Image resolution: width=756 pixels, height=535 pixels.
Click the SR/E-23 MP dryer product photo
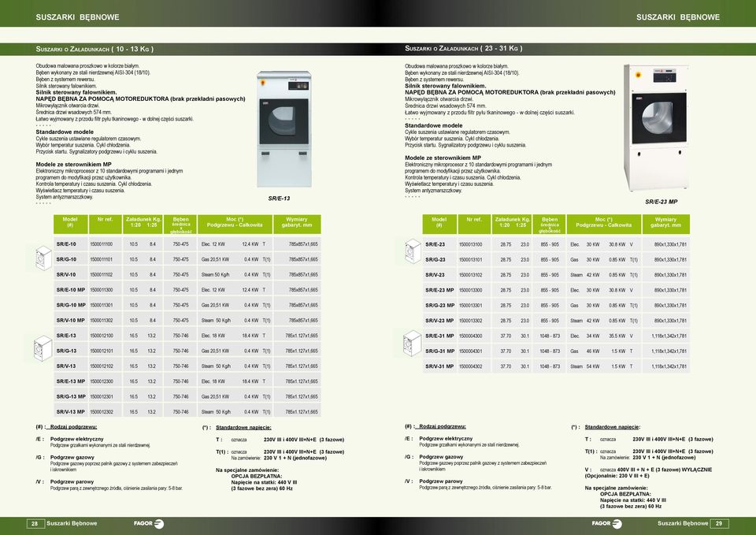pos(657,128)
